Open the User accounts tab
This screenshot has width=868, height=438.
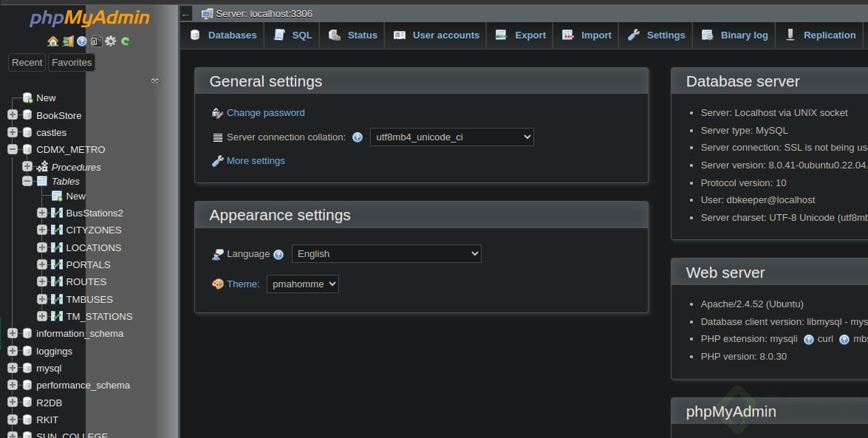[x=436, y=35]
